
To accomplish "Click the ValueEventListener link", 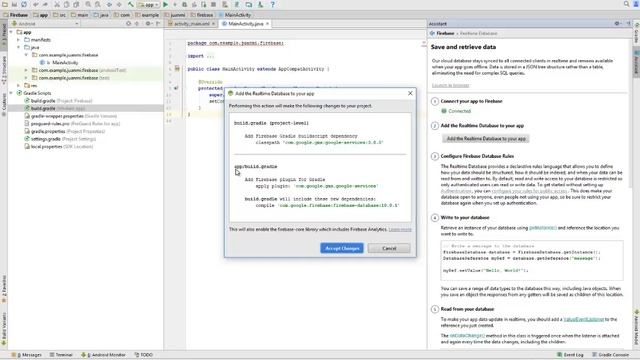I will tap(584, 319).
